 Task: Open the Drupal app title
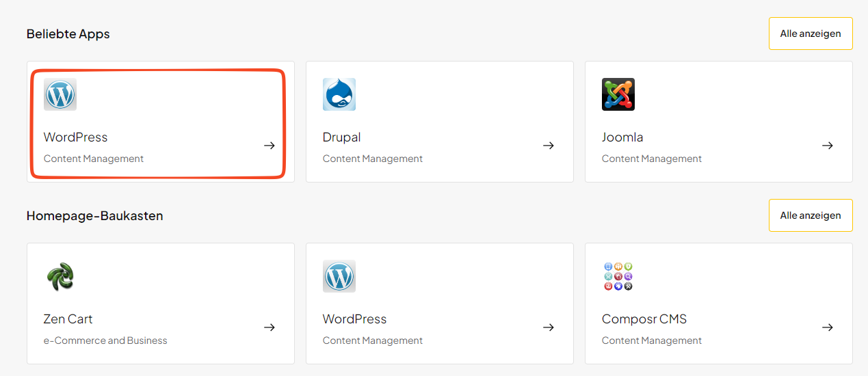(342, 137)
